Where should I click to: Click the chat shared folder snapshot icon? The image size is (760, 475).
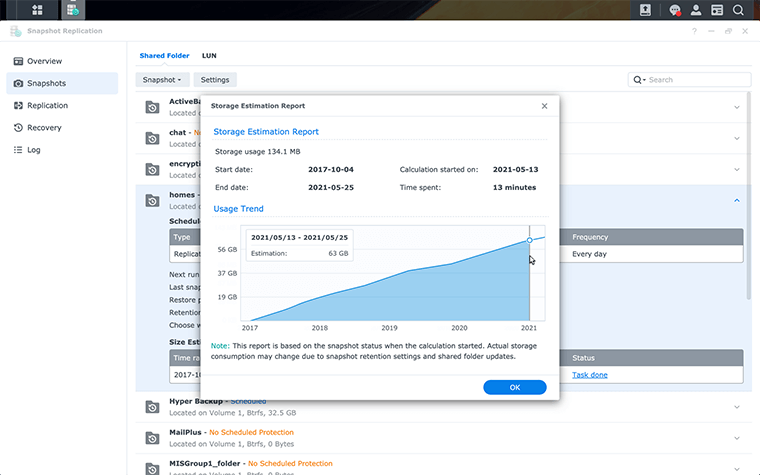(152, 137)
